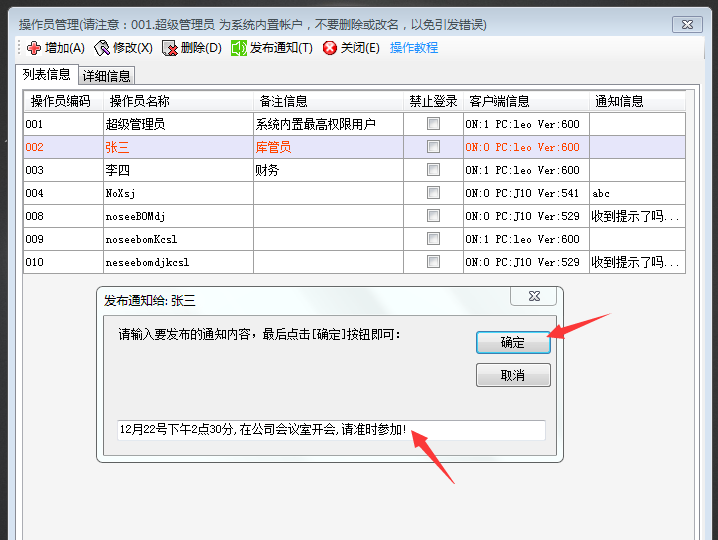Open the 操作教程 tutorial link
Image resolution: width=718 pixels, height=540 pixels.
pos(413,48)
